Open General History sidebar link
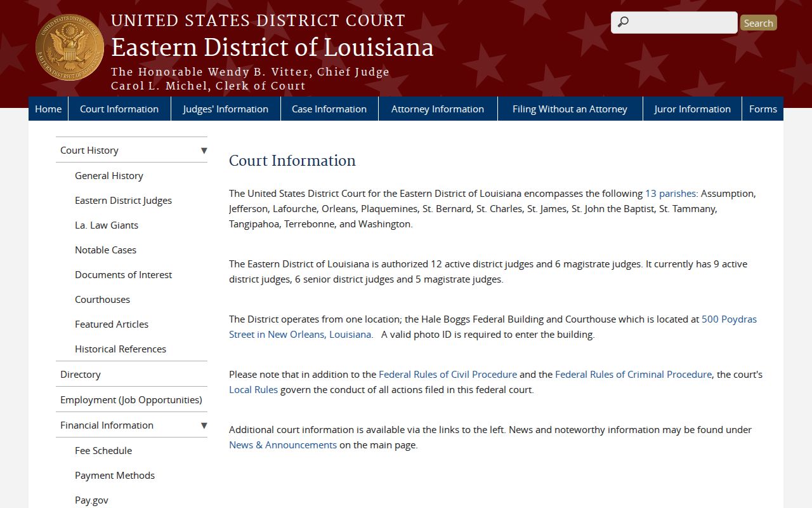The height and width of the screenshot is (508, 812). 109,176
